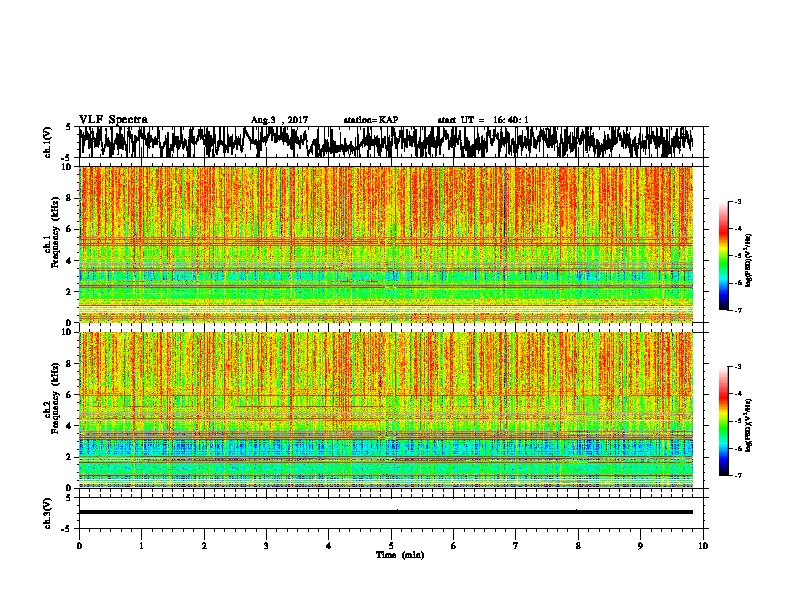
Task: Click the "station=KAP" header label
Action: pos(371,120)
